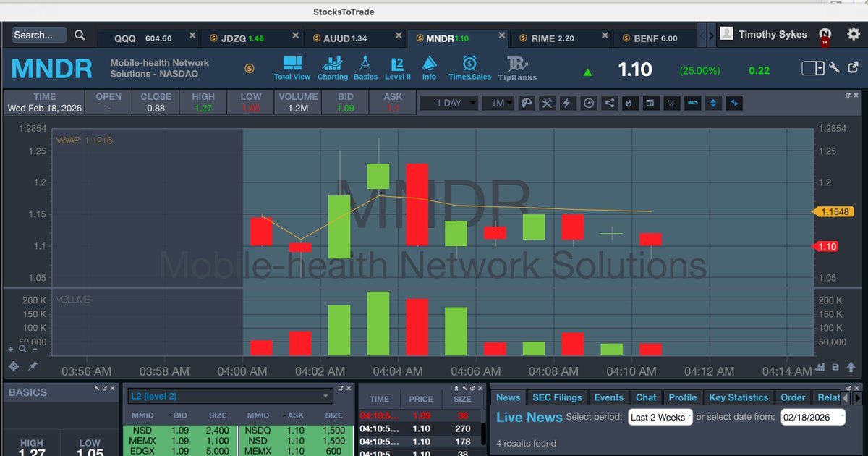
Task: Sort by the ASK column arrow
Action: tap(284, 415)
